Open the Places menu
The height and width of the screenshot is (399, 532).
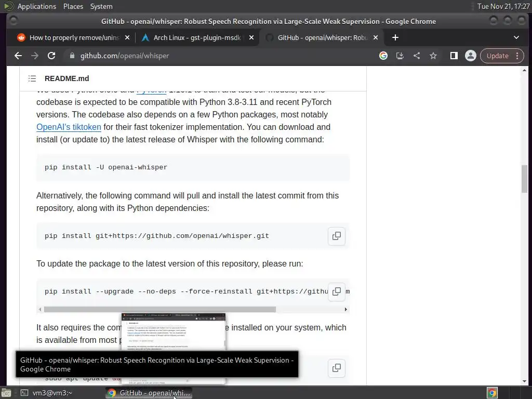(x=73, y=6)
